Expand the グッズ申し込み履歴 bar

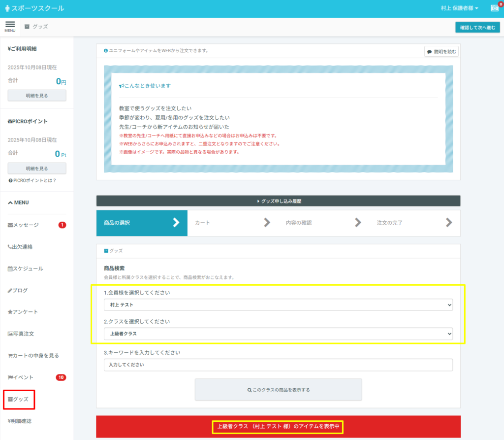[x=278, y=201]
